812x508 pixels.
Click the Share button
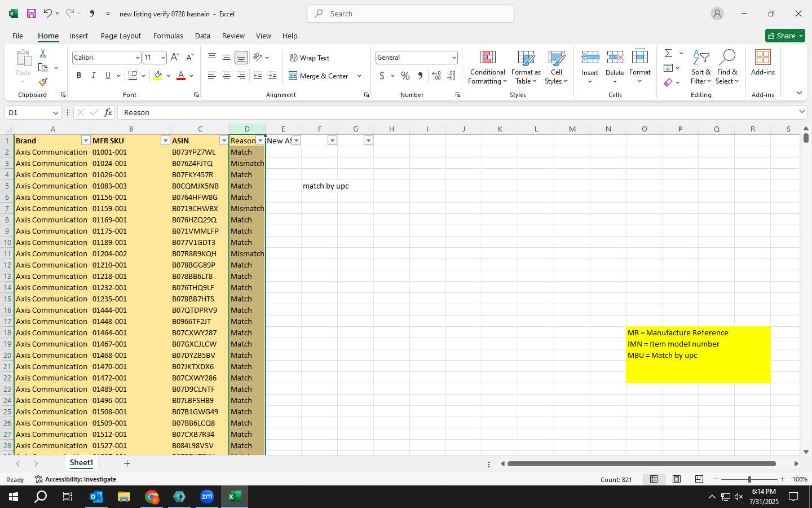785,36
